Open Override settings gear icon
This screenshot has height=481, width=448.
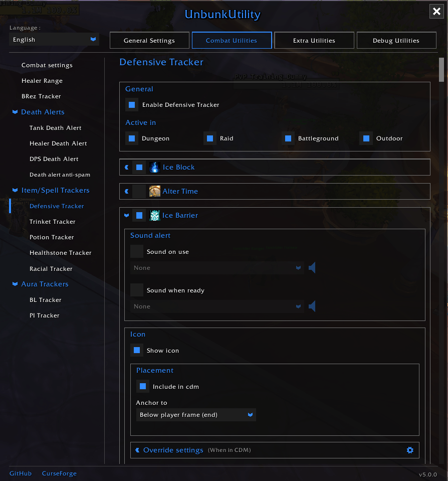(x=410, y=450)
